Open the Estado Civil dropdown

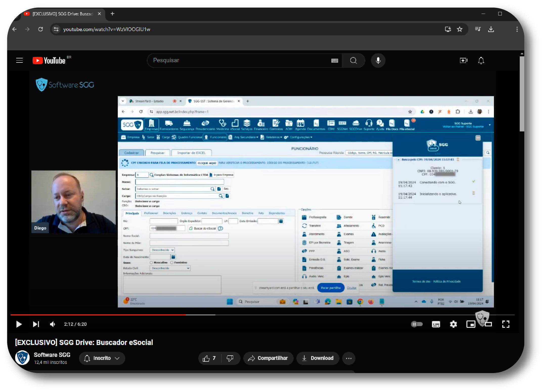170,268
